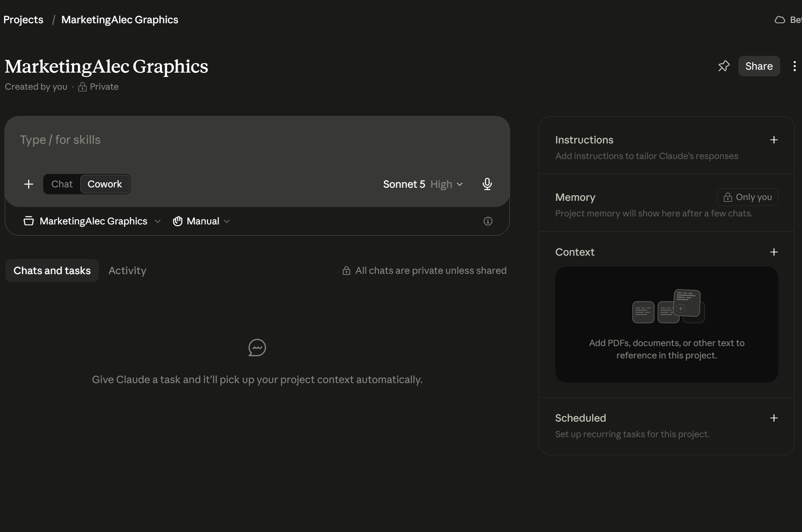Go back to Projects breadcrumb
Viewport: 802px width, 532px height.
(23, 20)
